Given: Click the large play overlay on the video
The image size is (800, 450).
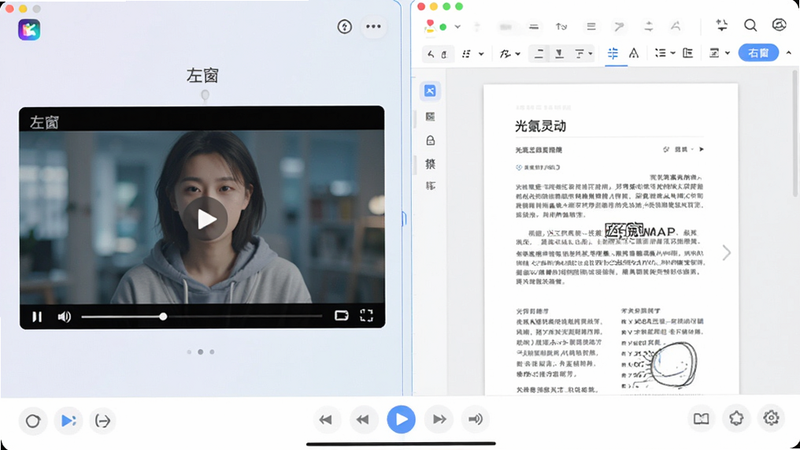Looking at the screenshot, I should pyautogui.click(x=206, y=219).
